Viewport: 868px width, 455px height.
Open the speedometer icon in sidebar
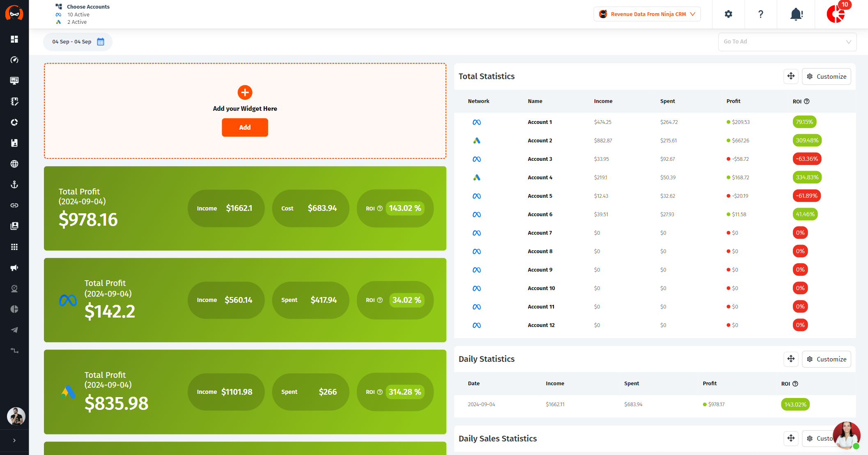14,60
